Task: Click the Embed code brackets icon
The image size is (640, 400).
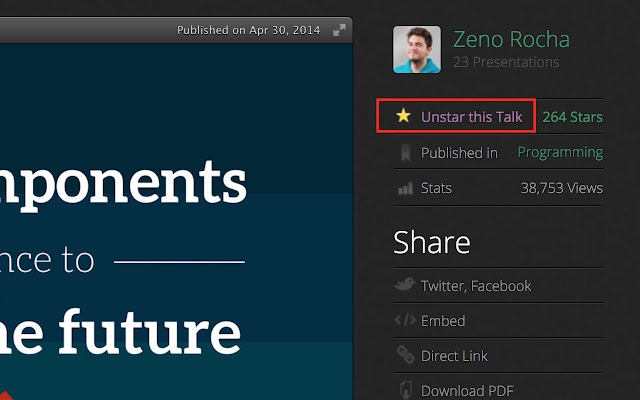Action: (x=404, y=321)
